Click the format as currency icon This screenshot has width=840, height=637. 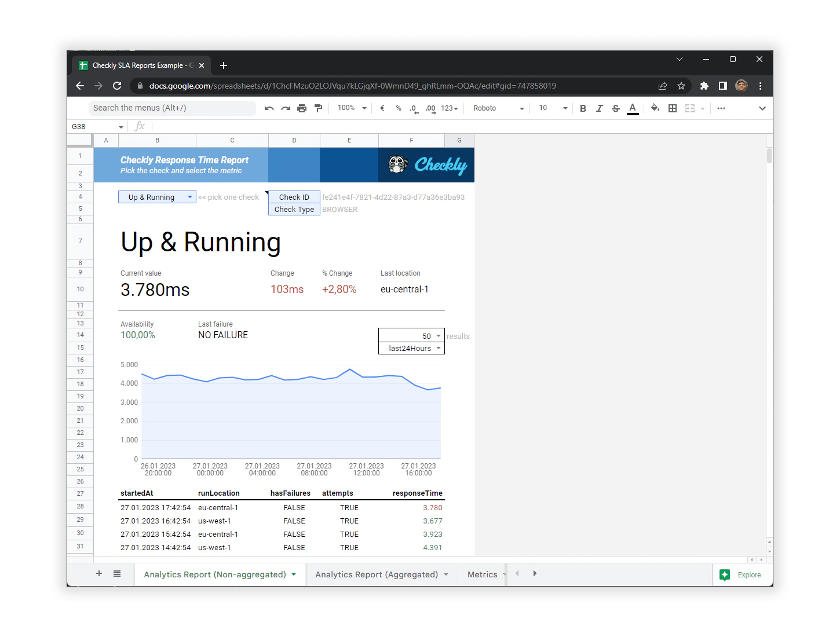[382, 108]
